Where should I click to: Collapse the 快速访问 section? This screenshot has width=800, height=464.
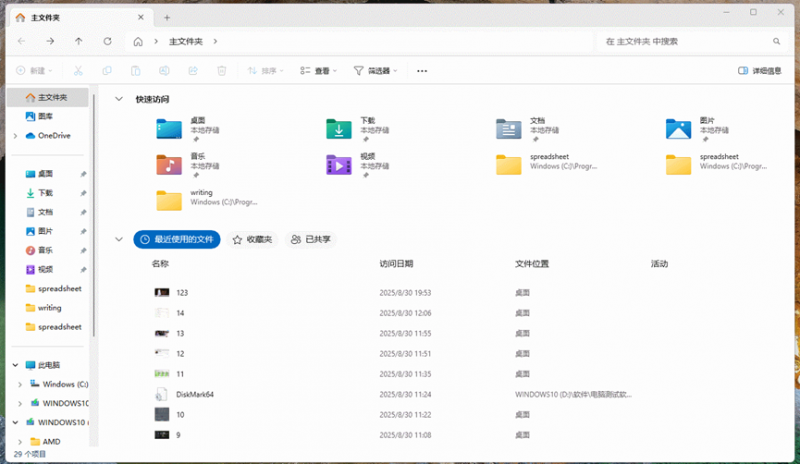point(120,99)
